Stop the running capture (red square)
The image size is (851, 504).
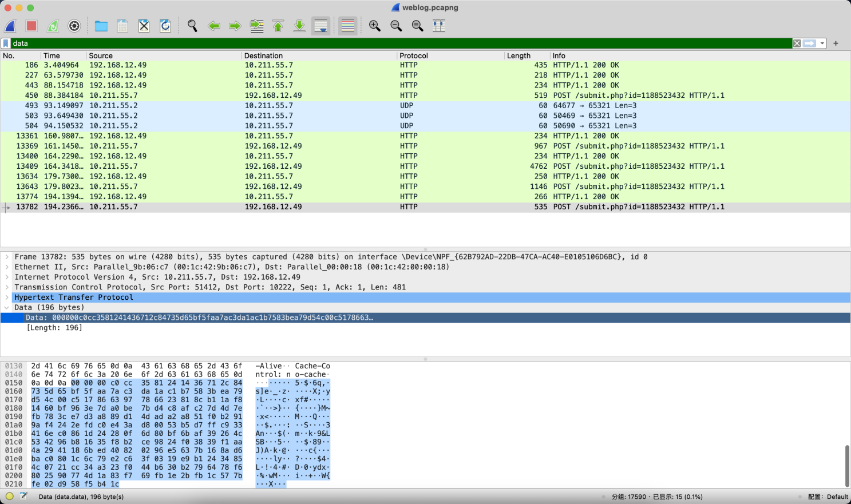click(x=31, y=26)
